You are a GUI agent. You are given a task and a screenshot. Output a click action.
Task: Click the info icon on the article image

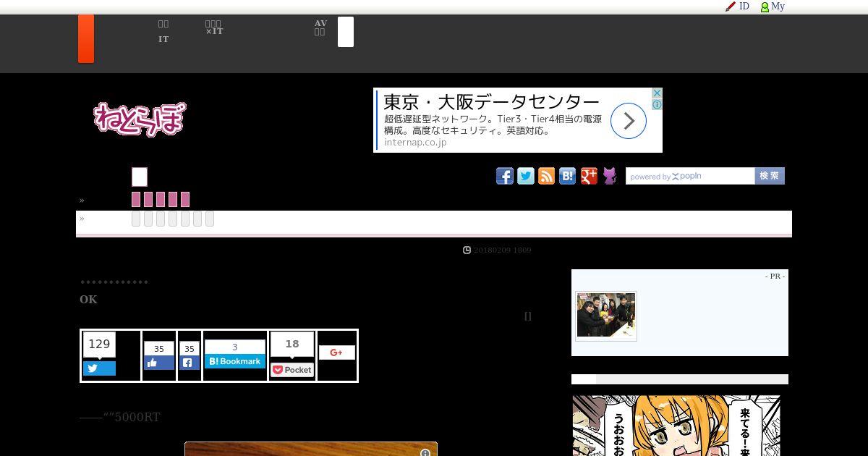click(425, 452)
